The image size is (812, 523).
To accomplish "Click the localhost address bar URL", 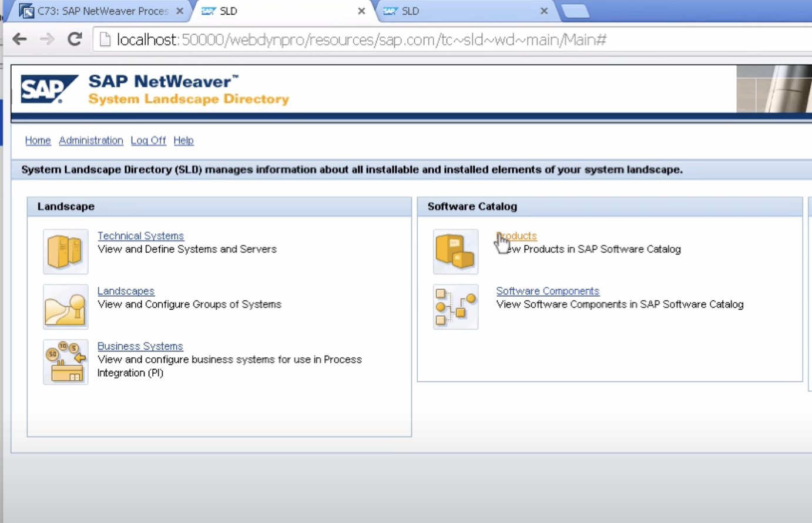I will pos(361,39).
